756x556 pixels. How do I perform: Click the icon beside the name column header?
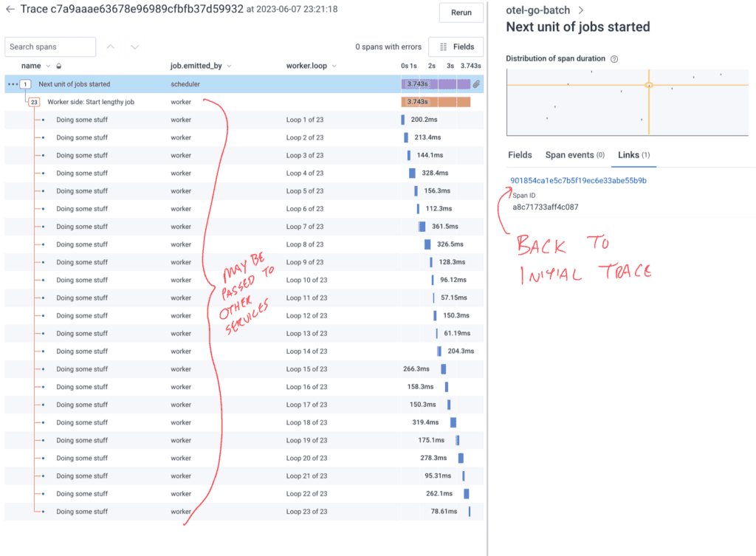tap(59, 66)
